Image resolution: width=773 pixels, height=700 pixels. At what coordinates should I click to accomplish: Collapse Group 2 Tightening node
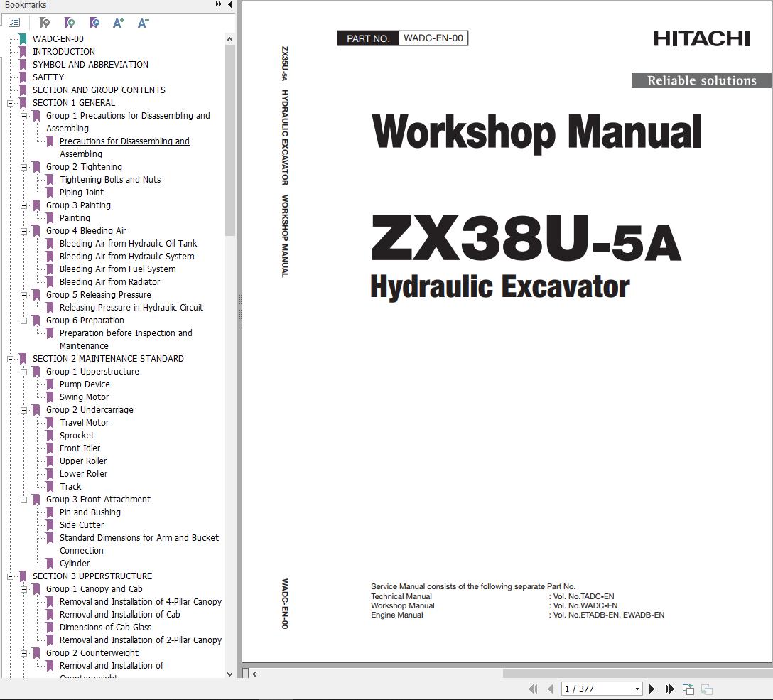(x=23, y=167)
